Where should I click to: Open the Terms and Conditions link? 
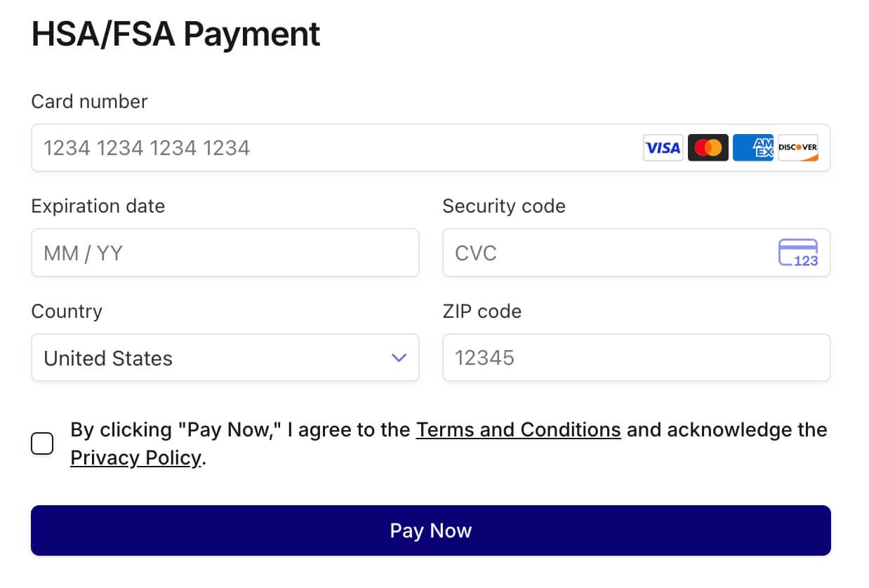[518, 429]
